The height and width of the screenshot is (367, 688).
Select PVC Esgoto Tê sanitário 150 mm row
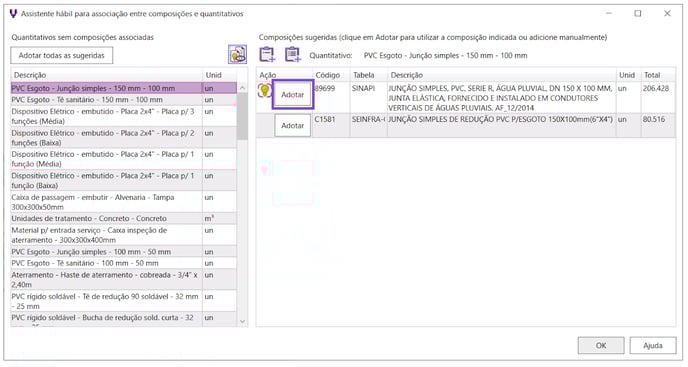click(124, 100)
